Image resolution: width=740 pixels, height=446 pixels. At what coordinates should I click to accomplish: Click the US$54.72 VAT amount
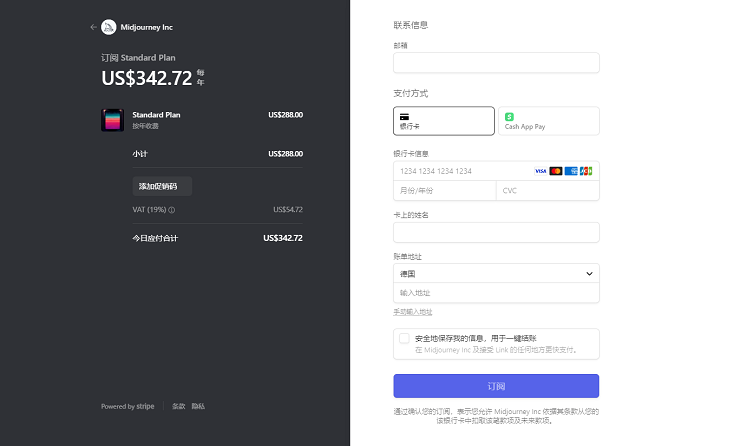[x=288, y=210]
